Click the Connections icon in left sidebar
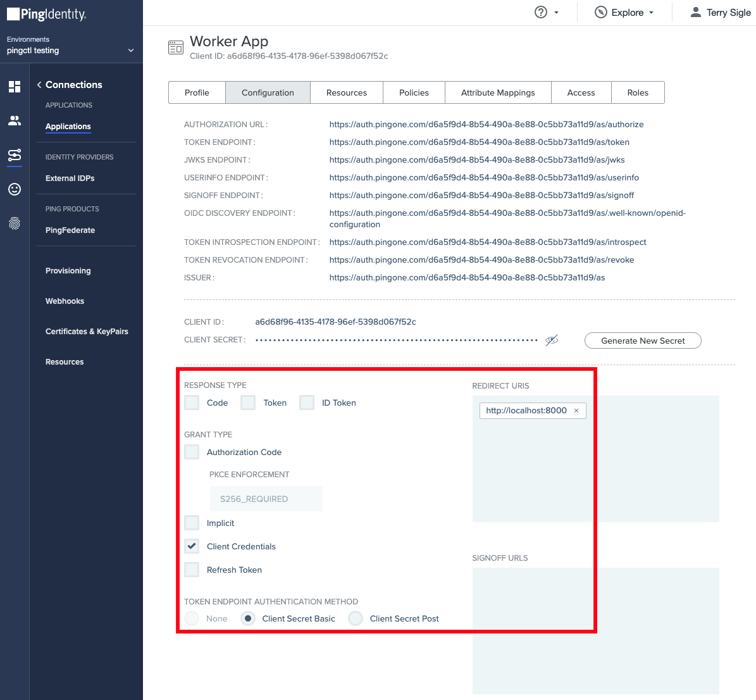The height and width of the screenshot is (700, 756). (15, 155)
